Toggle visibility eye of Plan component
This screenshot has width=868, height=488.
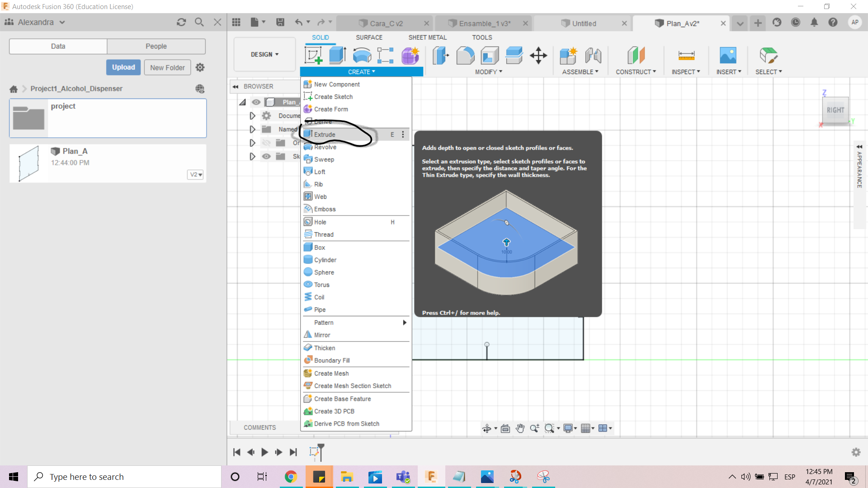pyautogui.click(x=256, y=102)
